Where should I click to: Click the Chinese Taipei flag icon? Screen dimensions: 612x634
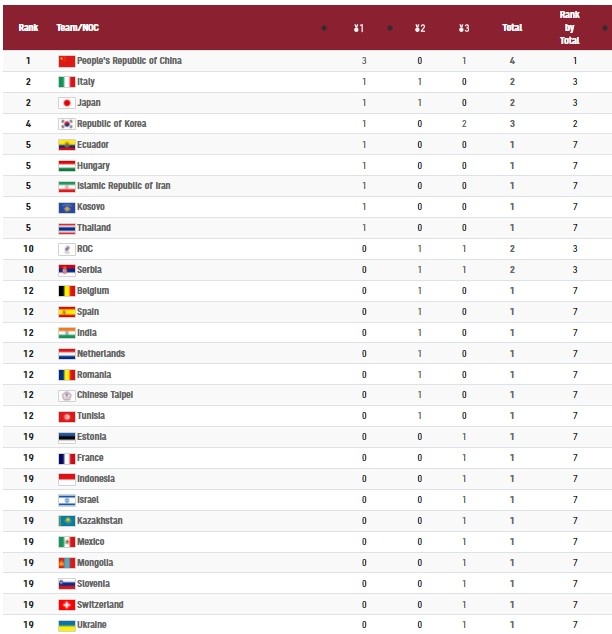point(67,395)
